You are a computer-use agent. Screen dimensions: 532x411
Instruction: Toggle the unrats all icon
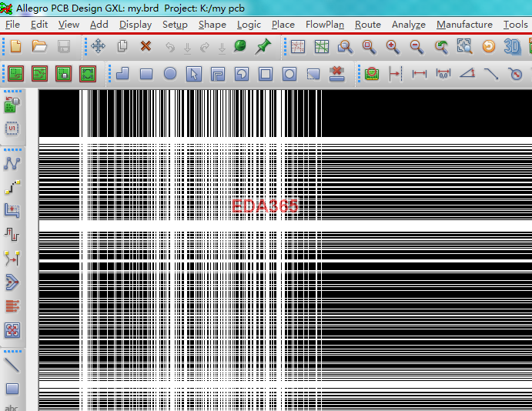click(297, 46)
